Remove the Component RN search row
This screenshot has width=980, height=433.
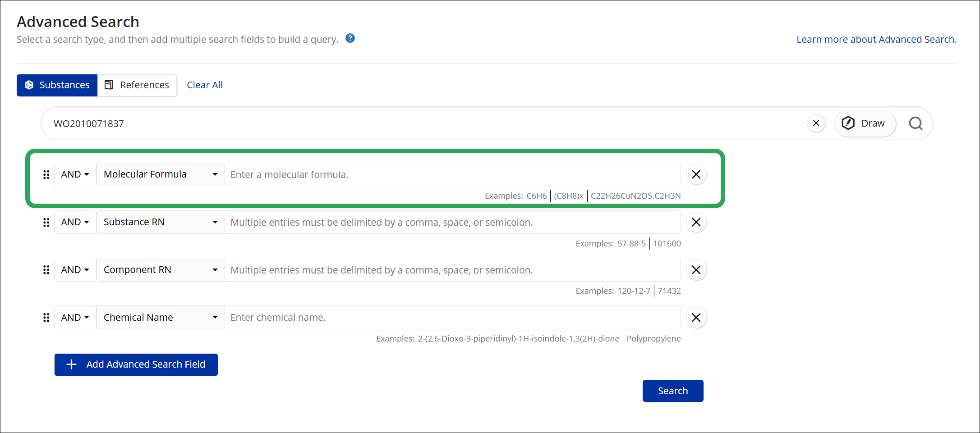(x=696, y=270)
